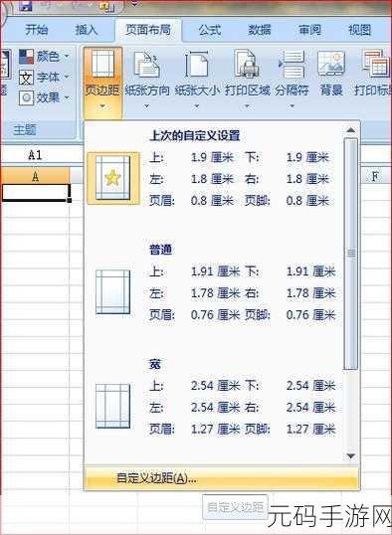Expand the 字体 dropdown arrow
The width and height of the screenshot is (392, 535).
(67, 77)
